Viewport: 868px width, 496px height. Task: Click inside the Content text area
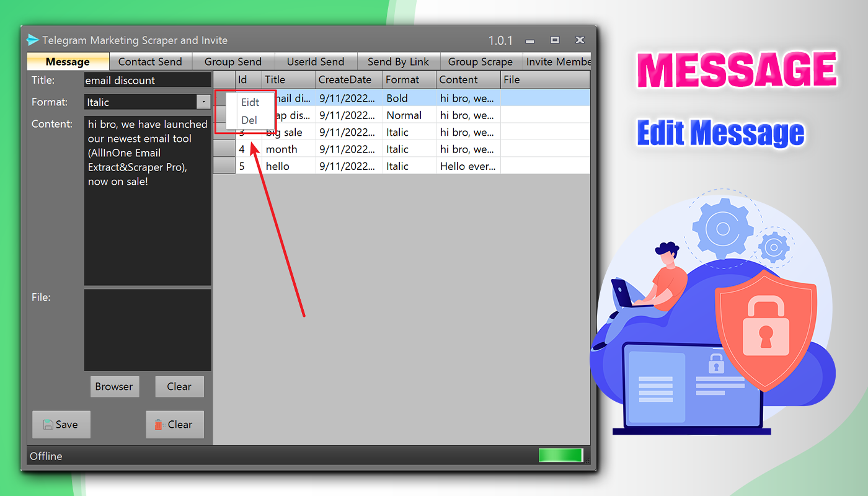[148, 200]
